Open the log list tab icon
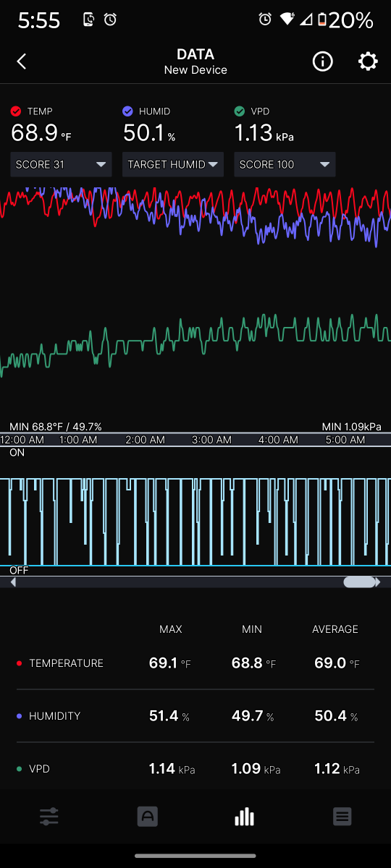This screenshot has height=868, width=391. pyautogui.click(x=342, y=817)
